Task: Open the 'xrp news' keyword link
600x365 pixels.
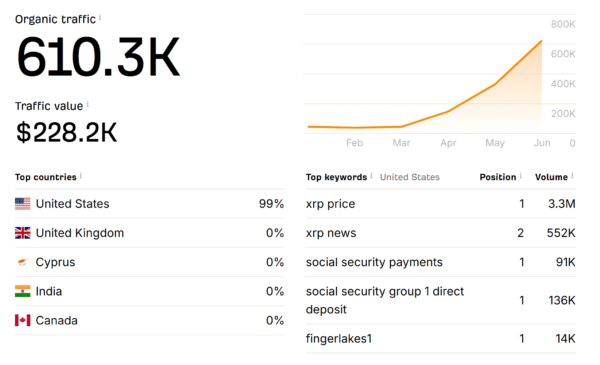Action: pos(331,233)
